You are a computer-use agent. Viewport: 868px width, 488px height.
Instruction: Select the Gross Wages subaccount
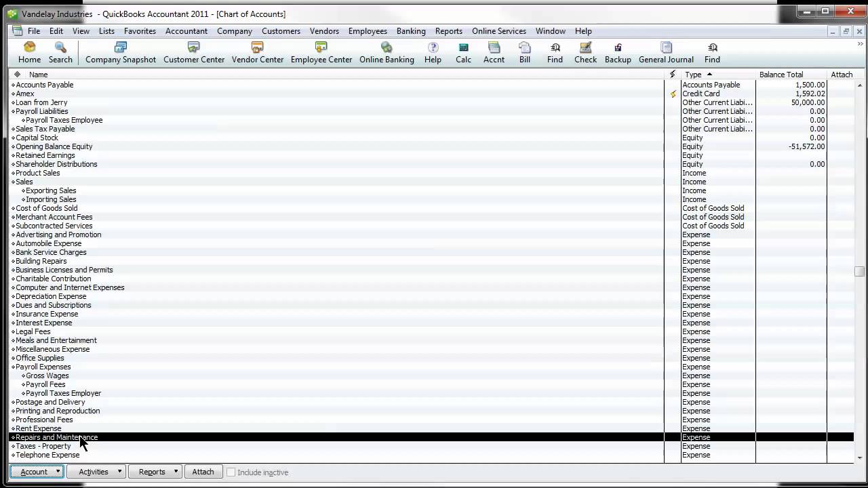click(431, 375)
